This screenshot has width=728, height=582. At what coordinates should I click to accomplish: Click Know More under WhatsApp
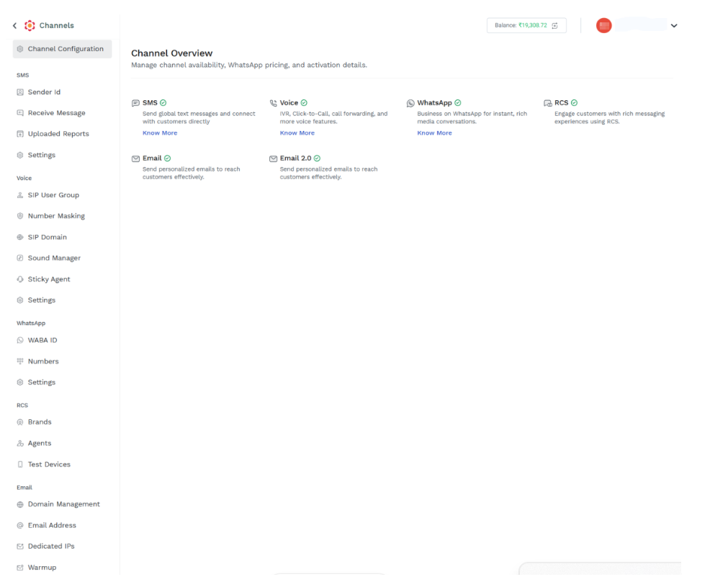(434, 133)
